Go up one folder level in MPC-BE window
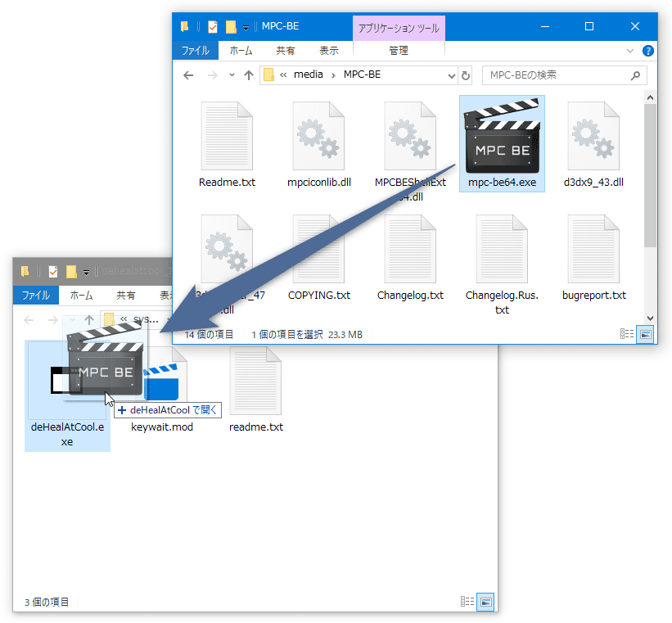672x623 pixels. 249,75
